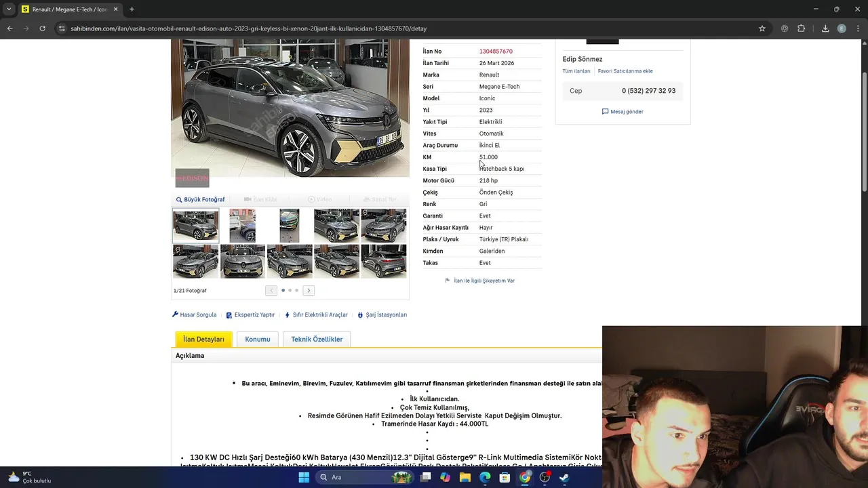The width and height of the screenshot is (868, 488).
Task: Open OBS Studio from the taskbar
Action: pyautogui.click(x=545, y=477)
